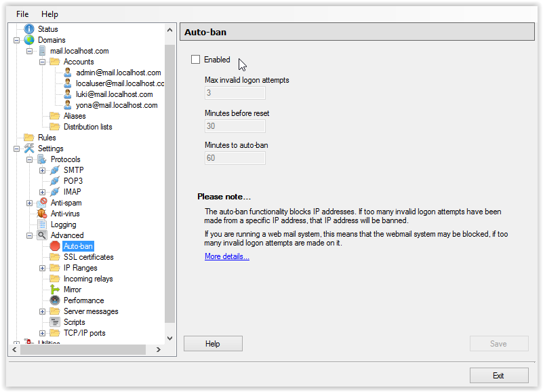543x392 pixels.
Task: Open the File menu
Action: tap(22, 14)
